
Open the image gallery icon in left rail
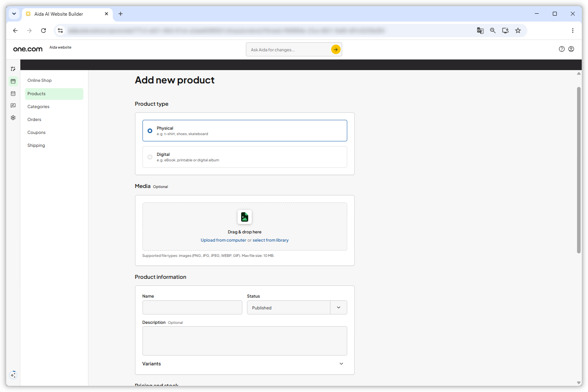point(13,106)
